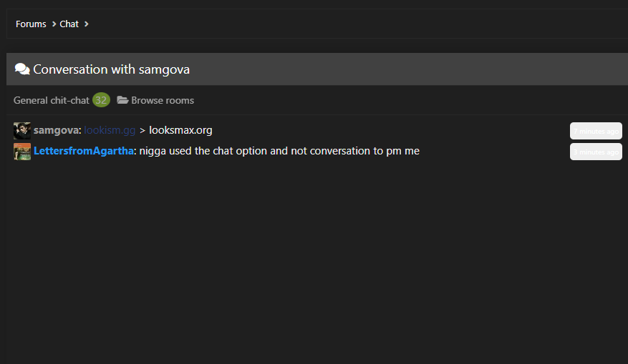
Task: Click LettersfromAgartha's message text
Action: 279,151
